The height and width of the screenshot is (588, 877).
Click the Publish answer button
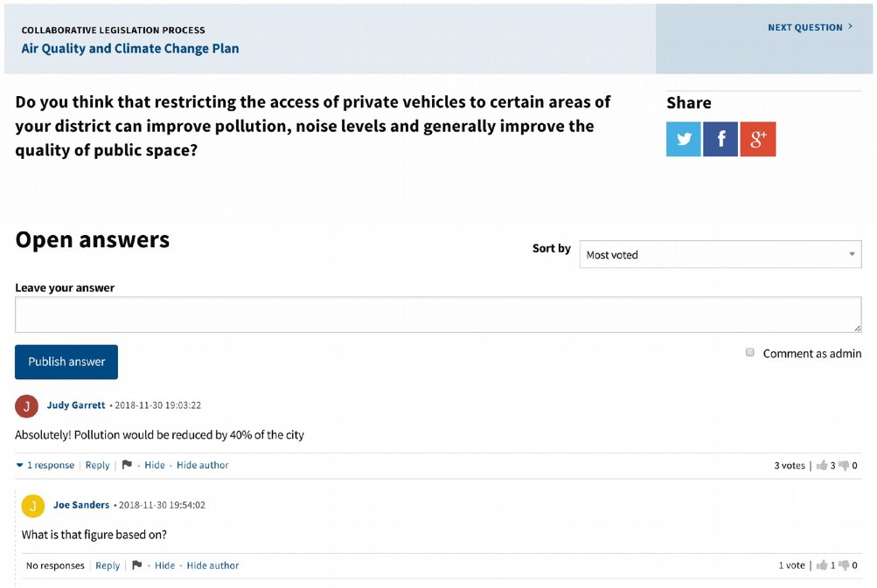[66, 362]
